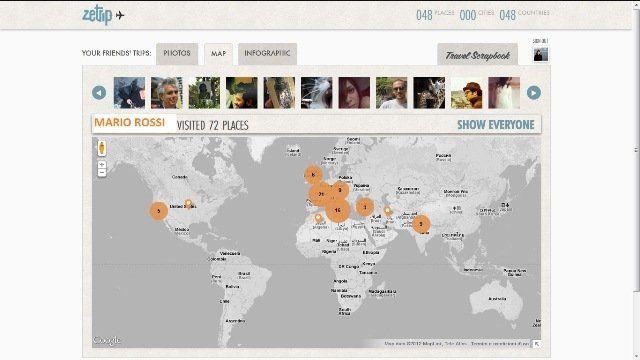Viewport: 640px width, 360px height.
Task: Switch to the Infographic tab
Action: (x=267, y=53)
